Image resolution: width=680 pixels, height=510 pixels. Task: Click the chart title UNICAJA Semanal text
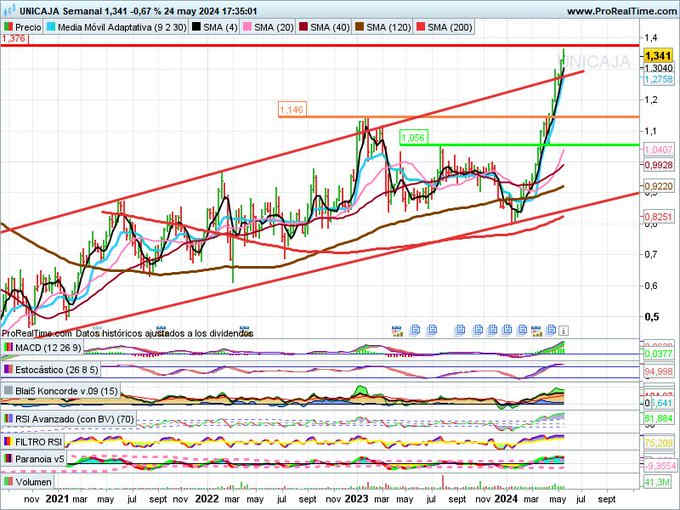click(61, 11)
